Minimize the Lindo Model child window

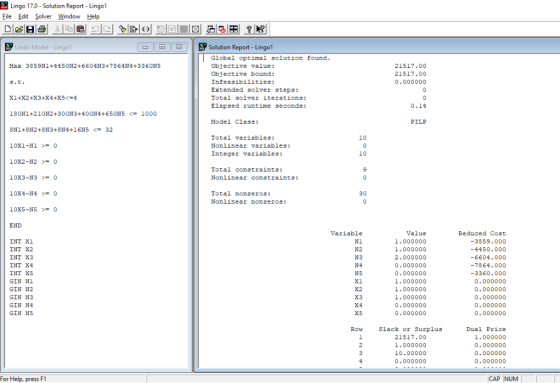tap(145, 47)
